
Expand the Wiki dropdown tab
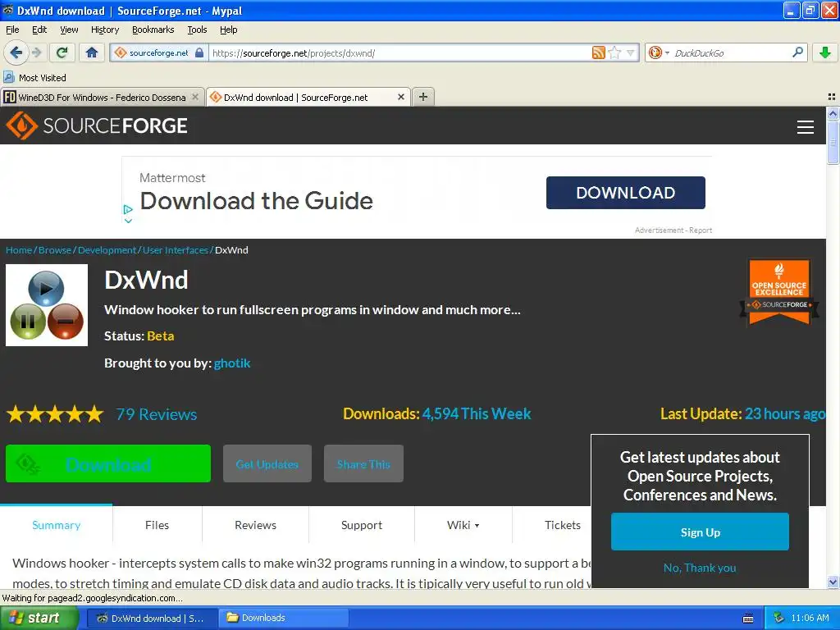pos(463,525)
